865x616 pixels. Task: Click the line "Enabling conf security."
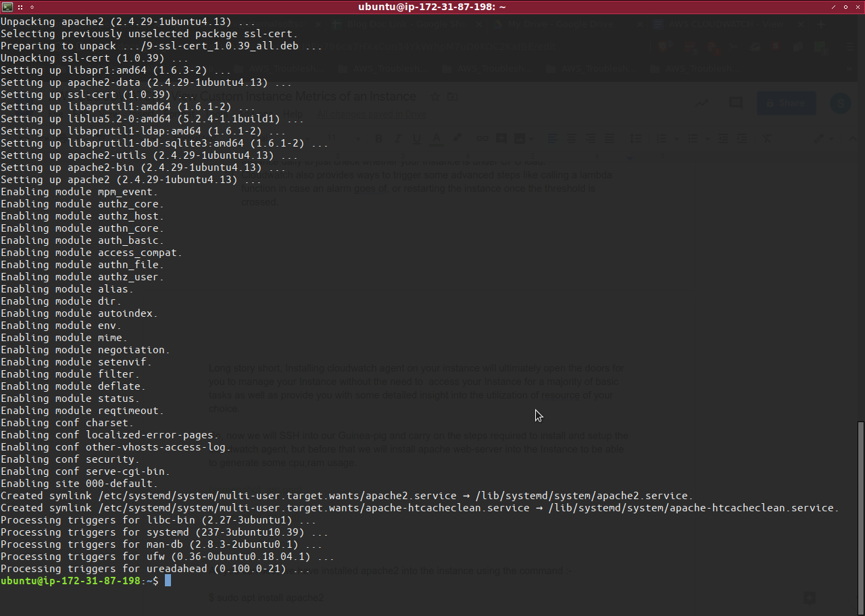coord(70,459)
